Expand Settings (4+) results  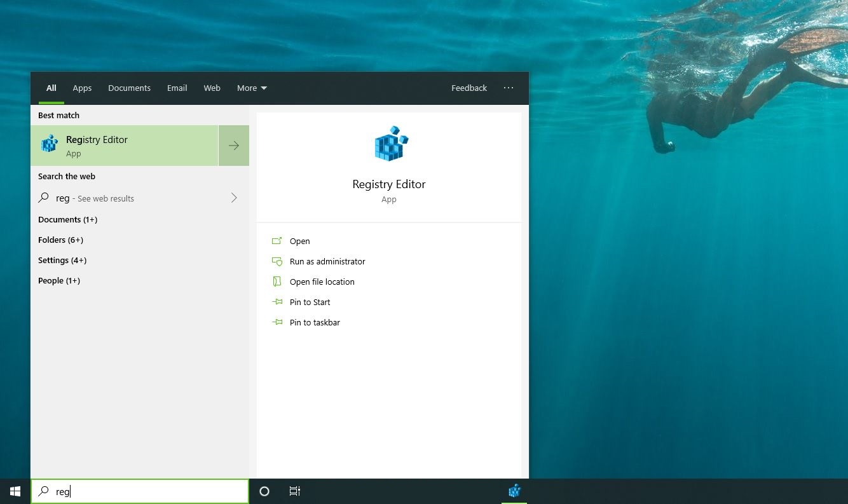click(62, 260)
